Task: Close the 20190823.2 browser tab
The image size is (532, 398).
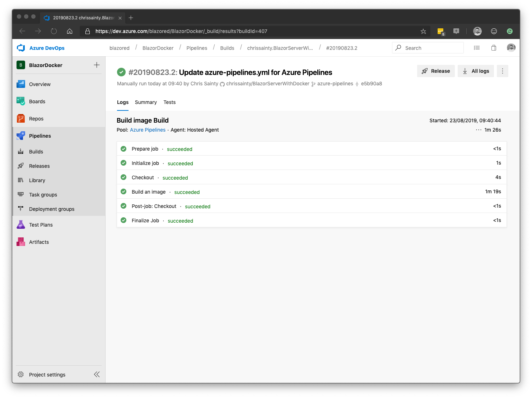Action: click(x=120, y=18)
